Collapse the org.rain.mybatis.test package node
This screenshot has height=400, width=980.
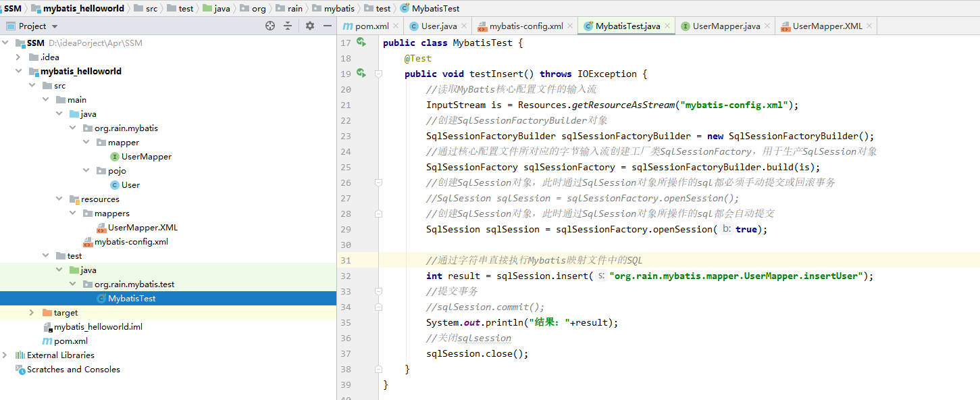tap(73, 284)
